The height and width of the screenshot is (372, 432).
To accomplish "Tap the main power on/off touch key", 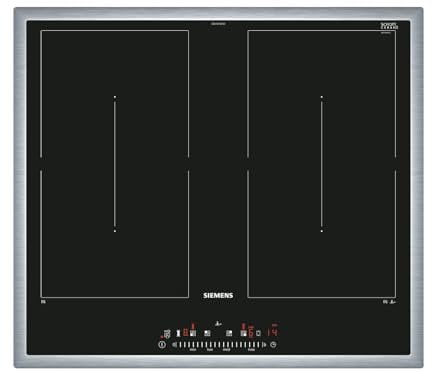I will 162,345.
